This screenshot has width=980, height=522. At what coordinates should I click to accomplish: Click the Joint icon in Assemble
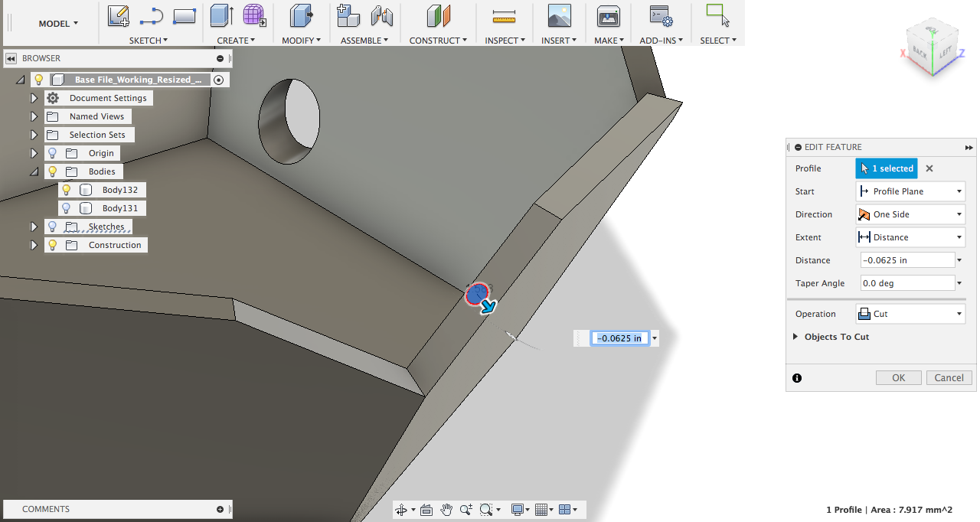pos(381,15)
